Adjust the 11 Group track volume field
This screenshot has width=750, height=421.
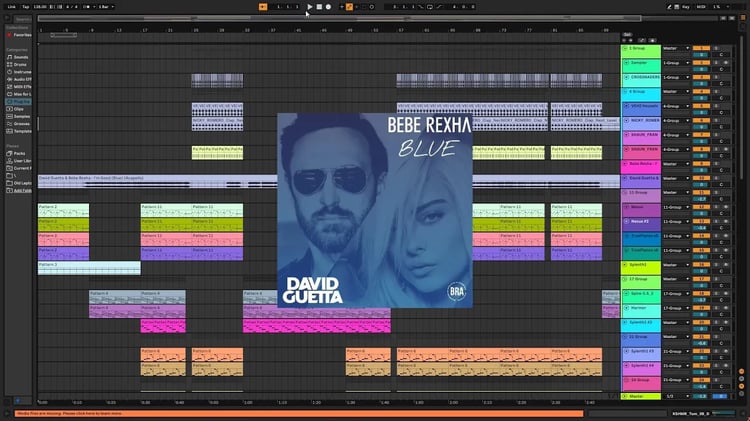[x=701, y=199]
